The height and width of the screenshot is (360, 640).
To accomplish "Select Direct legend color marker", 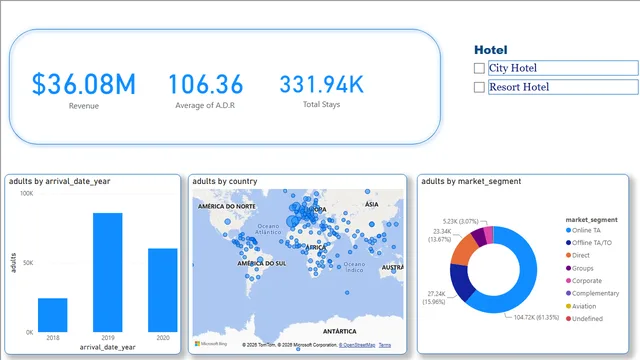I will [568, 255].
